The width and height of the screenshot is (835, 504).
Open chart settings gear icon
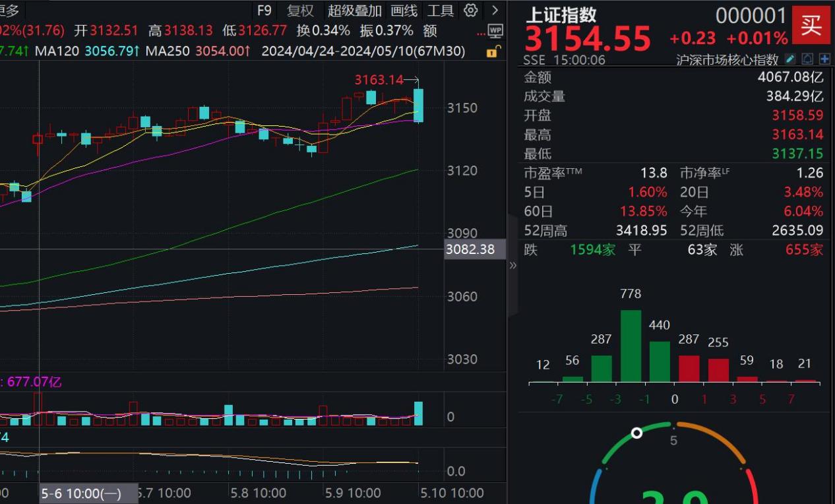(470, 11)
